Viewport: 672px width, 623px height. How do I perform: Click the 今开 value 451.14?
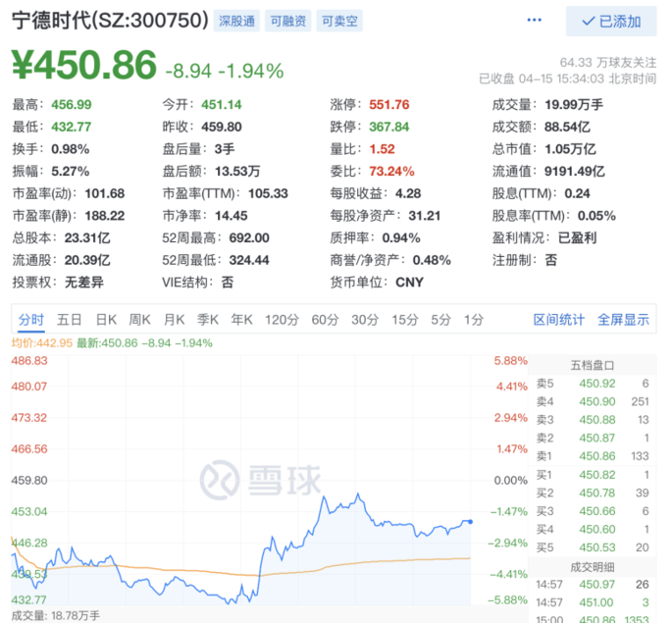pos(222,105)
